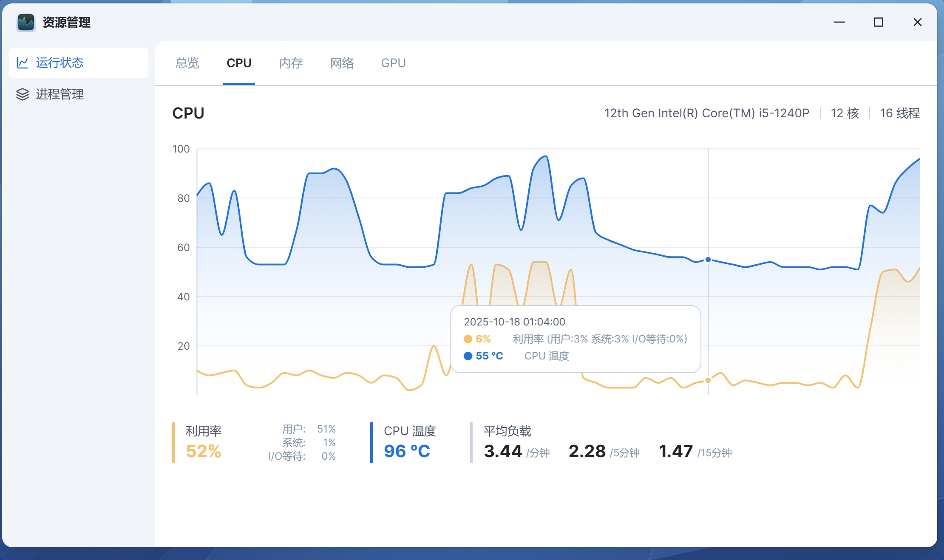
Task: Switch to the GPU tab
Action: click(393, 63)
